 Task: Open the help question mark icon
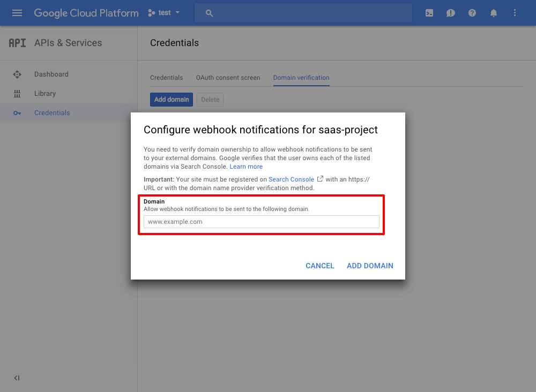(x=472, y=13)
